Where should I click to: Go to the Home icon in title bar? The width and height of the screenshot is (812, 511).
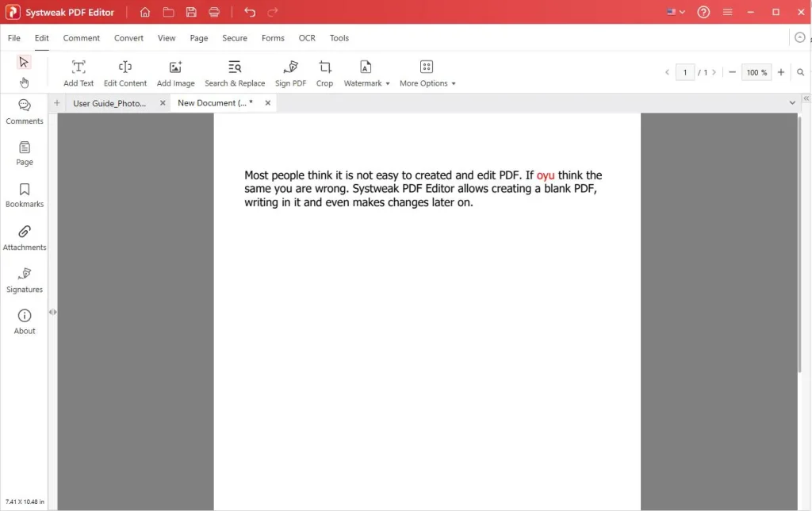[145, 12]
